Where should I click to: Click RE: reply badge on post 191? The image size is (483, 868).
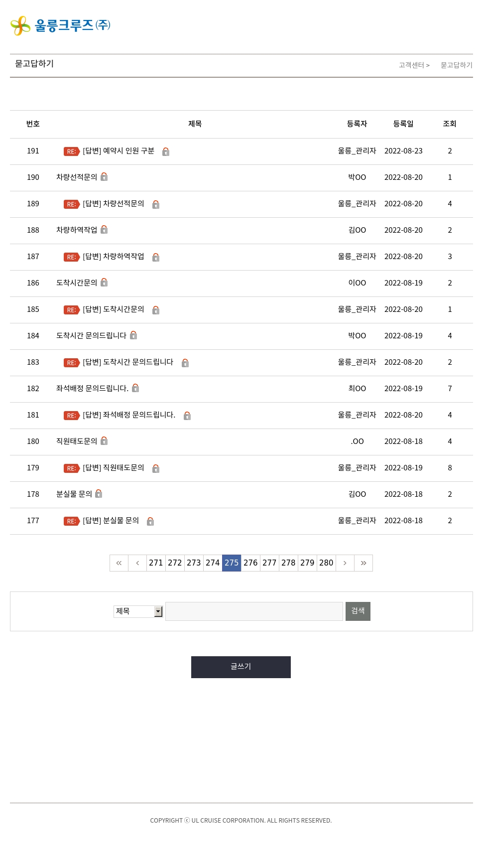(72, 151)
